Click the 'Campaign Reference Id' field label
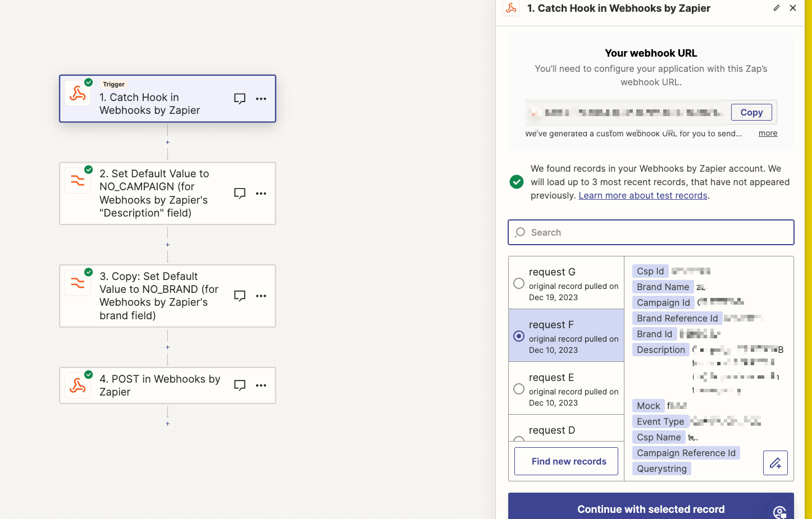The image size is (812, 519). click(x=686, y=453)
